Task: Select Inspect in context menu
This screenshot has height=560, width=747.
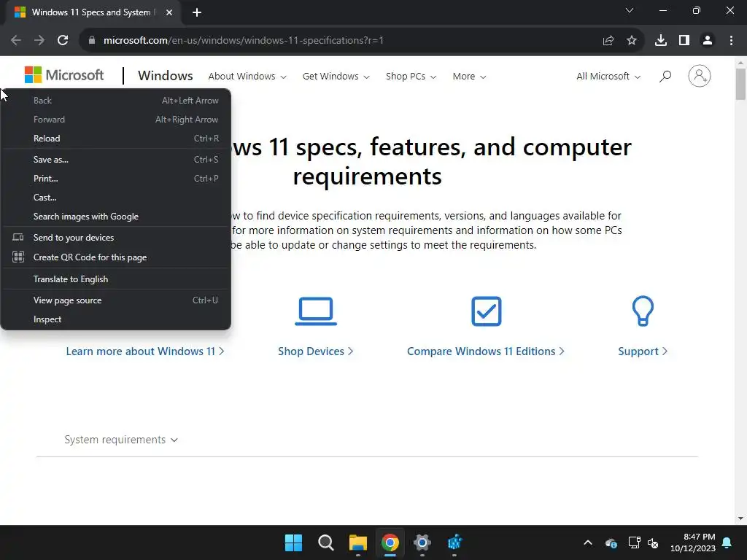Action: (116, 319)
